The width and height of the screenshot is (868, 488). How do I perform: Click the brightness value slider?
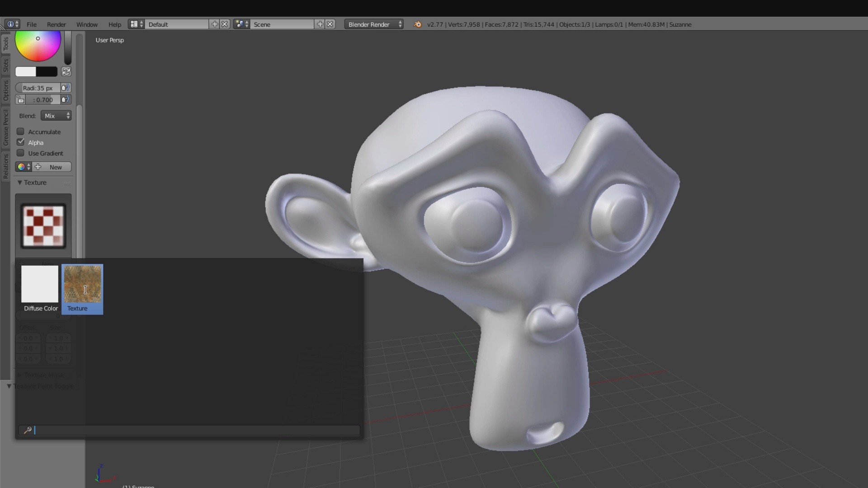(68, 47)
